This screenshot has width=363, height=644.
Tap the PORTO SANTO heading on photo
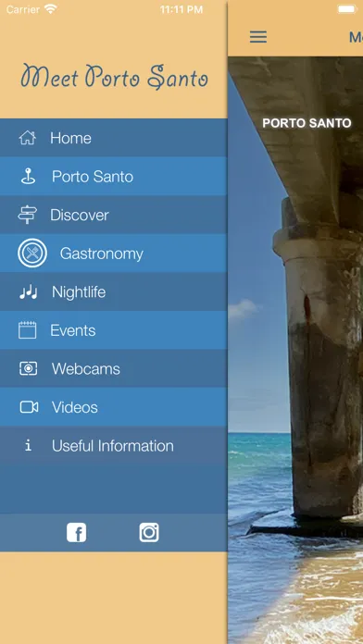307,123
